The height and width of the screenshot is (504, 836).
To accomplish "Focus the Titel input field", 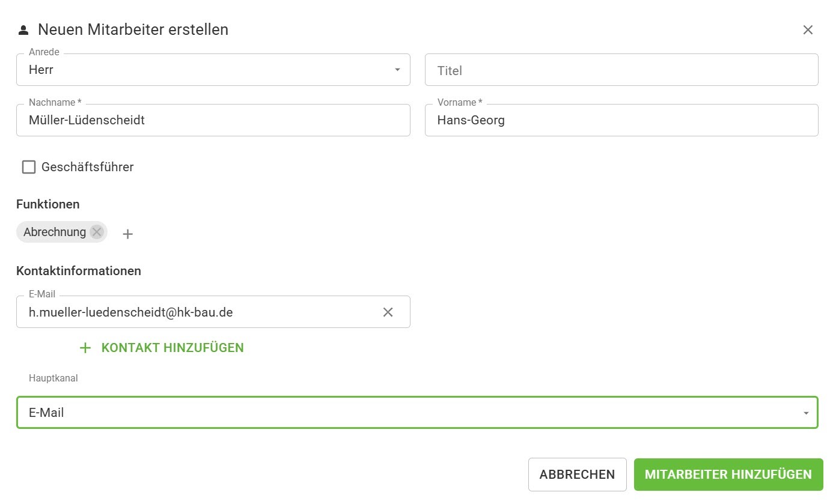I will click(621, 70).
